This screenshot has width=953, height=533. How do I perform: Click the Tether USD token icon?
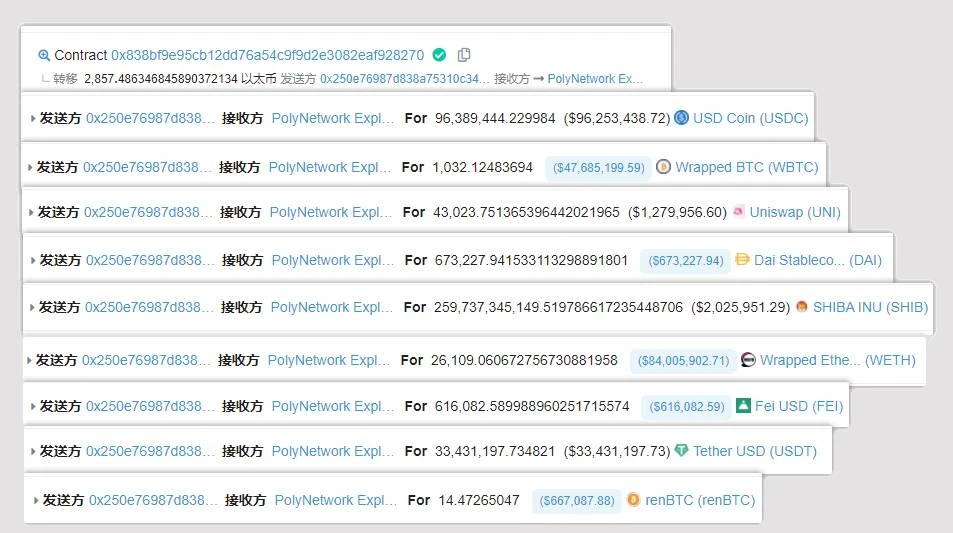pyautogui.click(x=681, y=450)
